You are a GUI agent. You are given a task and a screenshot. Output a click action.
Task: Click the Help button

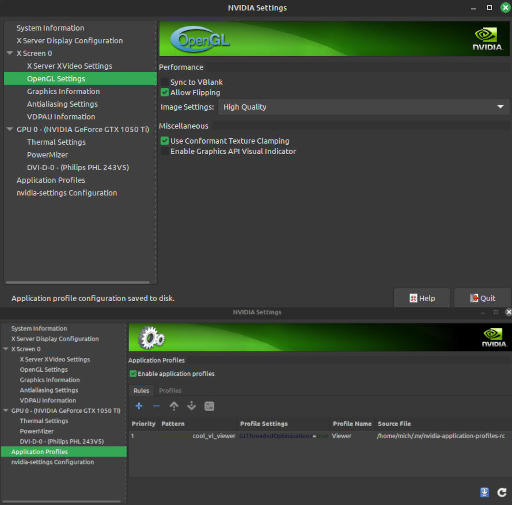(422, 298)
